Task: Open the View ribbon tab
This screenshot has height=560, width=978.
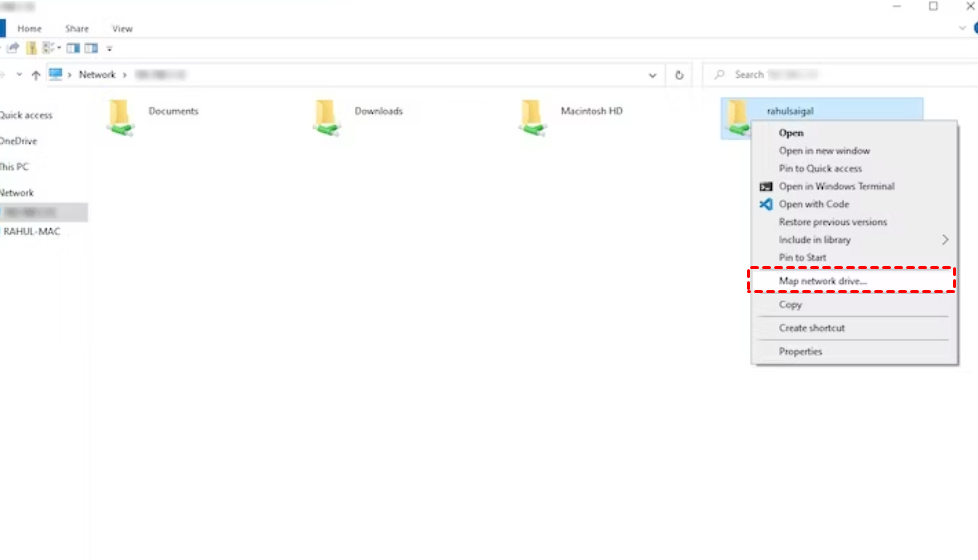Action: [122, 29]
